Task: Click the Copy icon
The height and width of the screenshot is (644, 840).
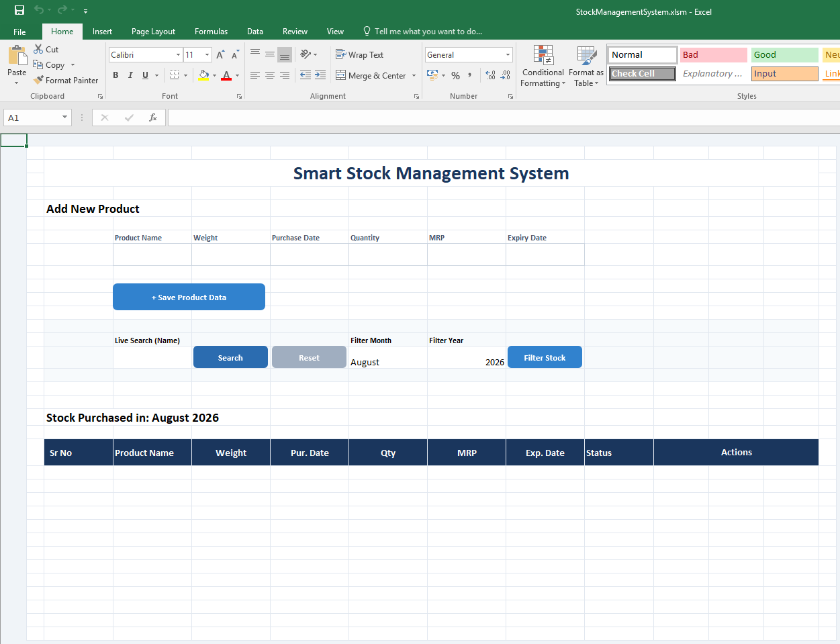Action: tap(38, 64)
